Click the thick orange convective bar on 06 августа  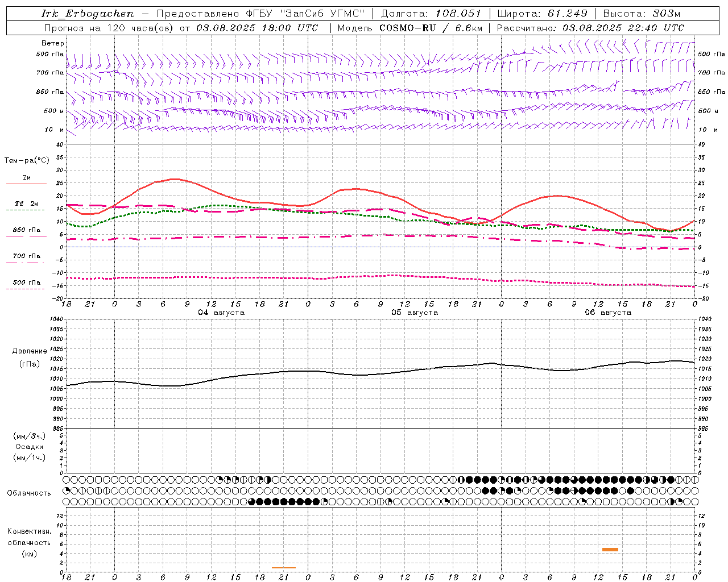click(x=610, y=549)
